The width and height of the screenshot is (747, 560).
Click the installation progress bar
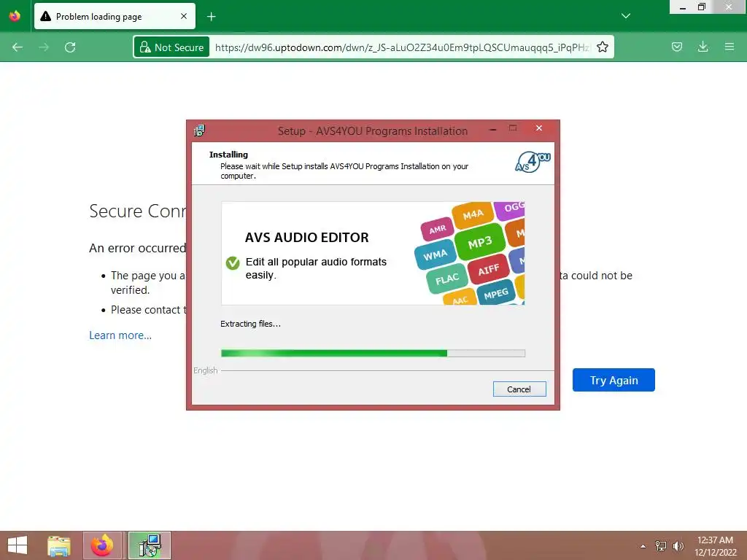373,354
